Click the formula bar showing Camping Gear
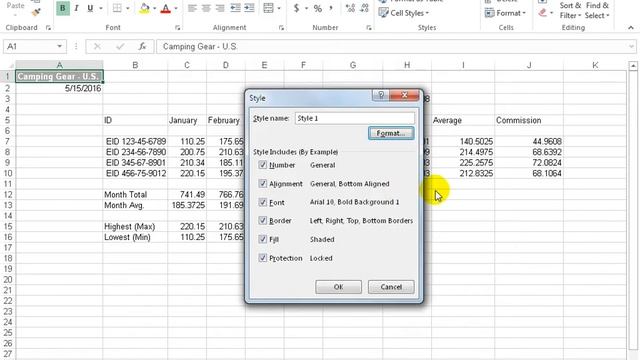Viewport: 640px width, 360px height. (392, 47)
